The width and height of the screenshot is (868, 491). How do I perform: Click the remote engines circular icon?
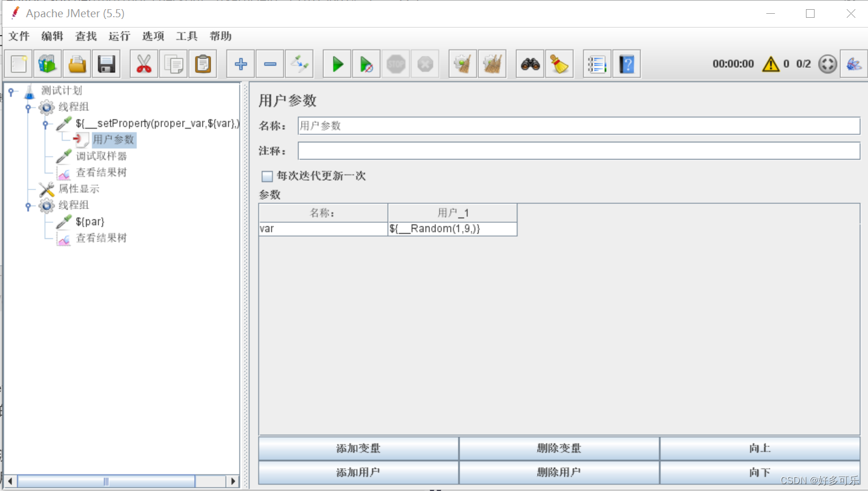827,64
